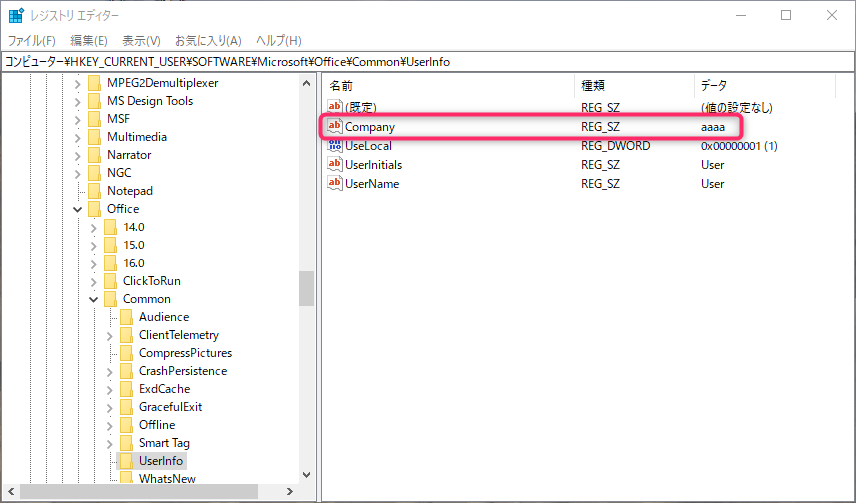This screenshot has height=503, width=856.
Task: Expand the CrashPersistence key
Action: [110, 372]
